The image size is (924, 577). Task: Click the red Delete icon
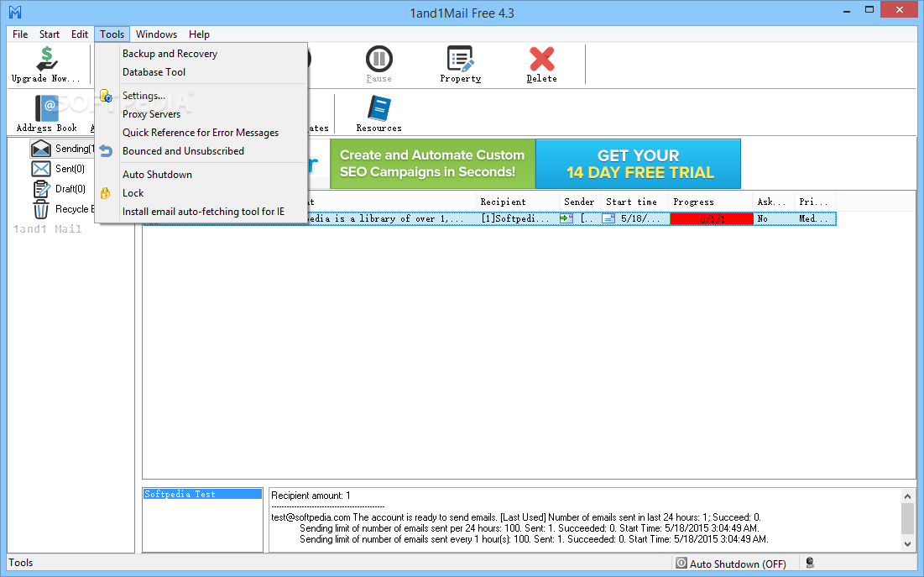click(x=541, y=59)
